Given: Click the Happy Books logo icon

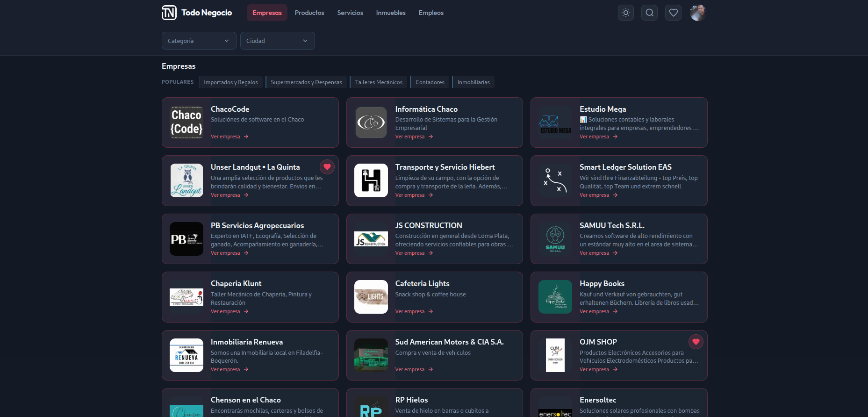Looking at the screenshot, I should point(555,297).
